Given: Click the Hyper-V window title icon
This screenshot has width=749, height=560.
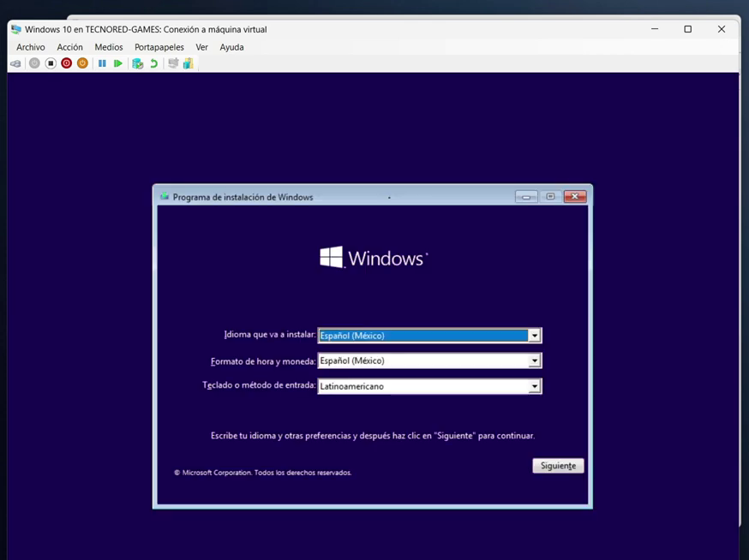Looking at the screenshot, I should [x=16, y=29].
